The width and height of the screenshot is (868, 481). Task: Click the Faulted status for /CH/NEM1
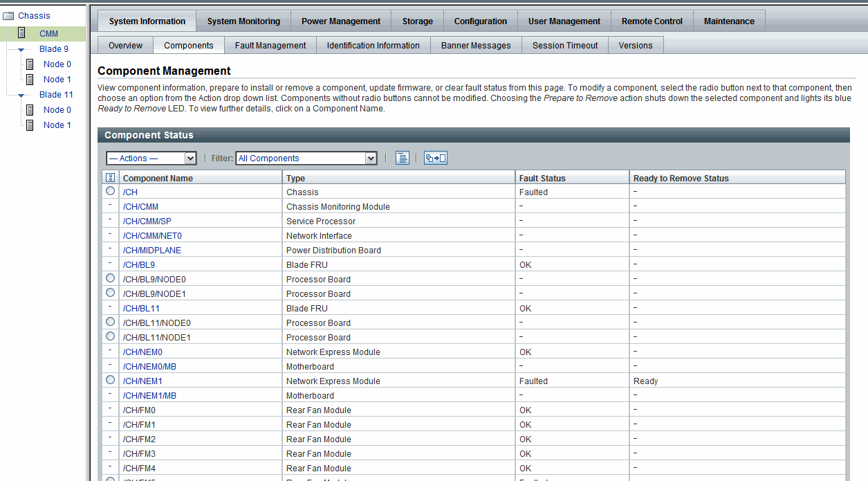pos(533,381)
